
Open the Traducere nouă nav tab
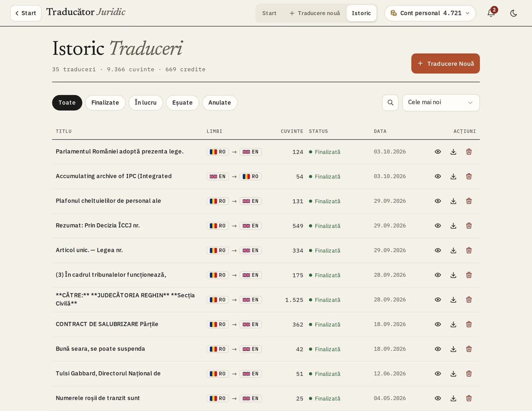315,13
